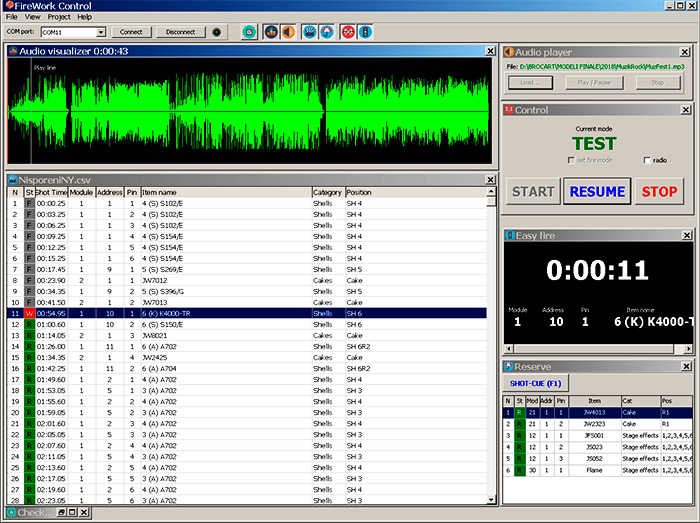700x523 pixels.
Task: Click the teal checklist toolbar icon
Action: tap(250, 32)
